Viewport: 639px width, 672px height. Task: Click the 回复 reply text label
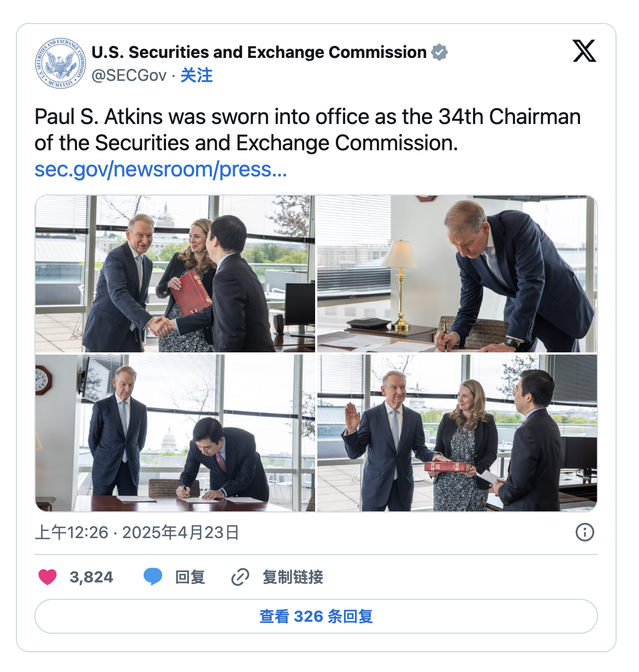pos(190,577)
